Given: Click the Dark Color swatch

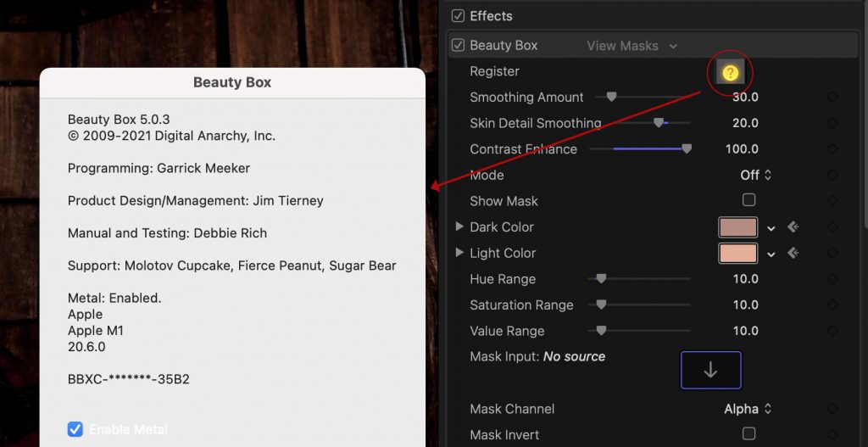Looking at the screenshot, I should click(738, 227).
